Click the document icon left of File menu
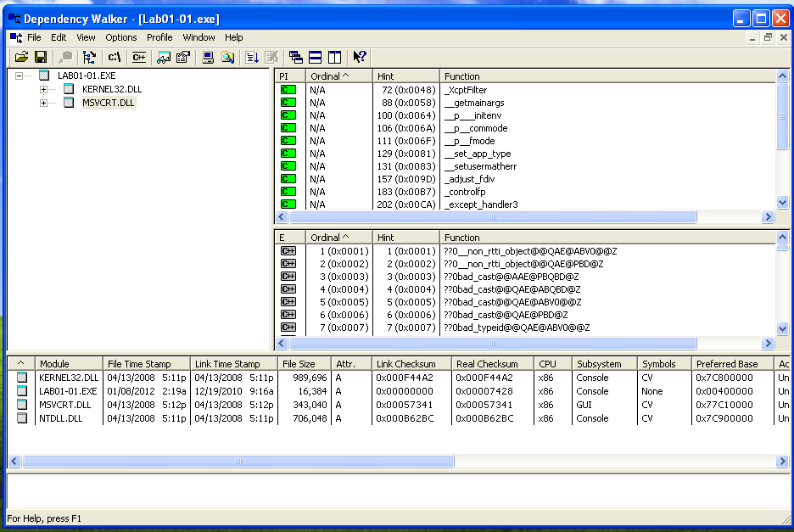This screenshot has width=794, height=532. pos(16,37)
